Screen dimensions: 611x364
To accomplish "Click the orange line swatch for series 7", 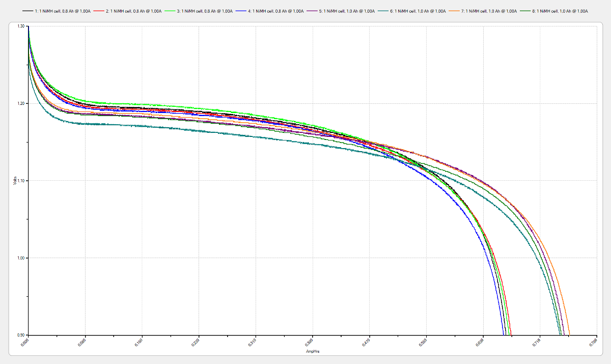I will (x=455, y=11).
